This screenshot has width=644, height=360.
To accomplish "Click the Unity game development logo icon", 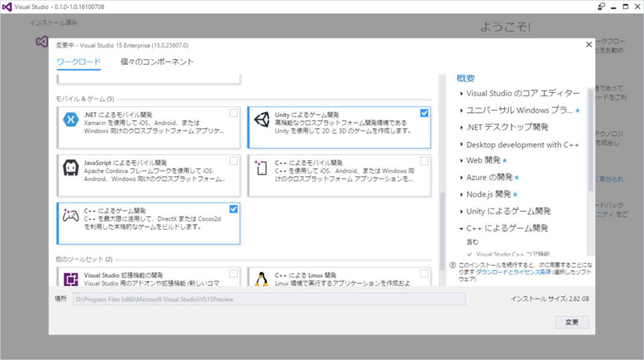I will (x=262, y=120).
